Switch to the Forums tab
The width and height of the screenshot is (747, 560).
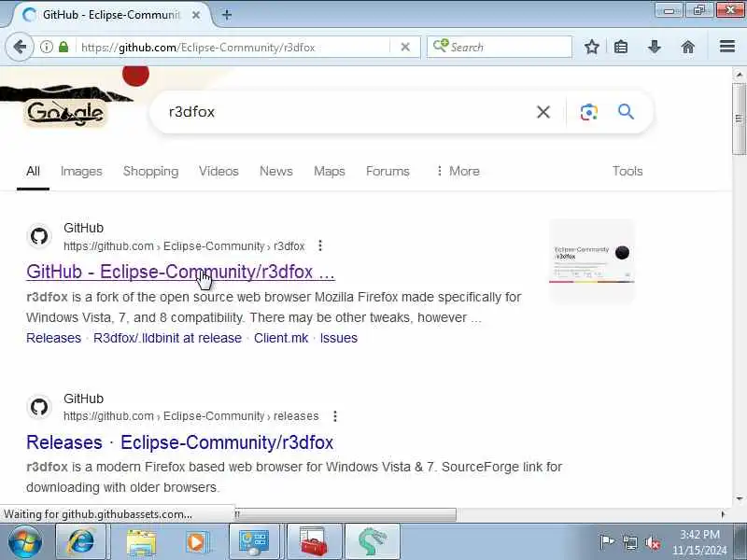click(388, 172)
